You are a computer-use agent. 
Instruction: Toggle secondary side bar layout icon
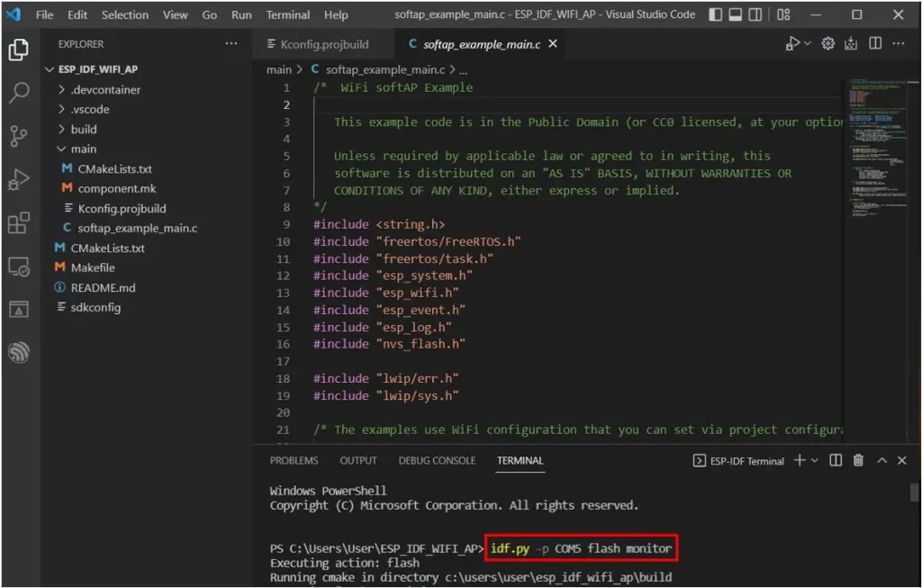(755, 14)
